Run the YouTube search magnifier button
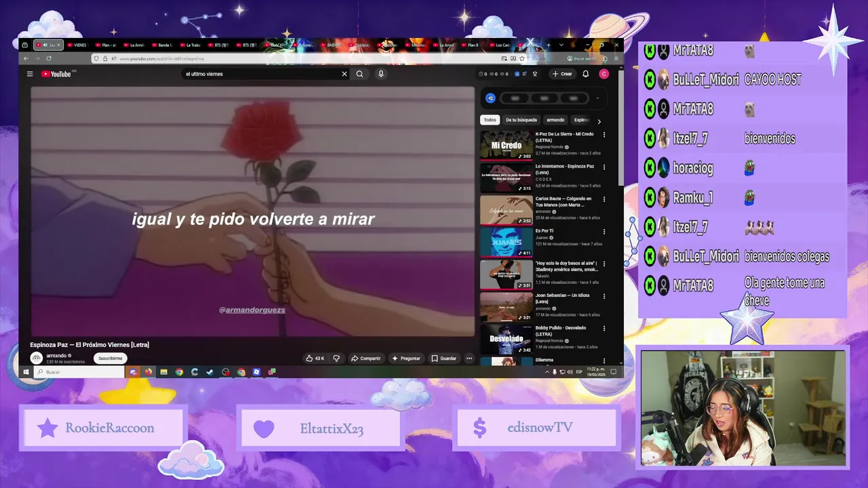868x488 pixels. tap(359, 74)
